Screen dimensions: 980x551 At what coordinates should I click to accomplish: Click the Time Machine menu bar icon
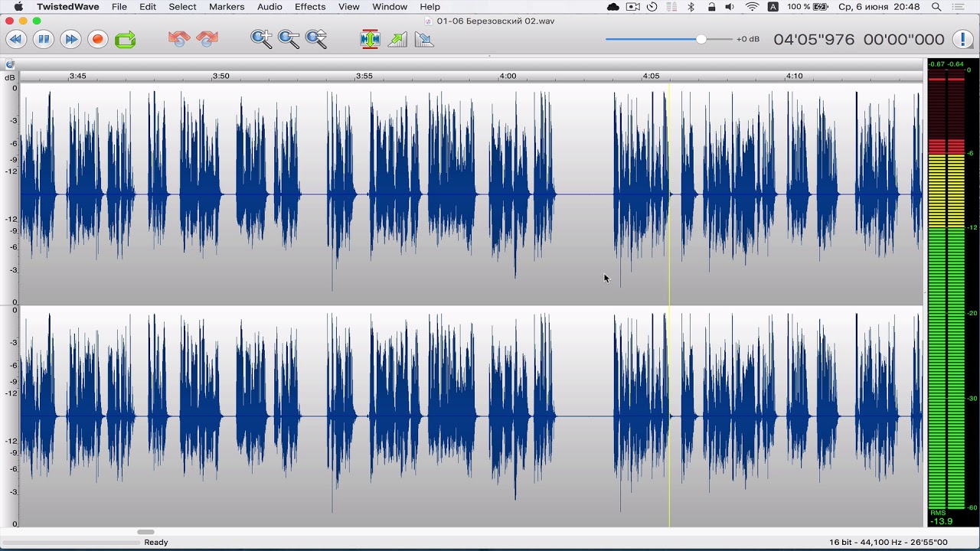[x=652, y=7]
